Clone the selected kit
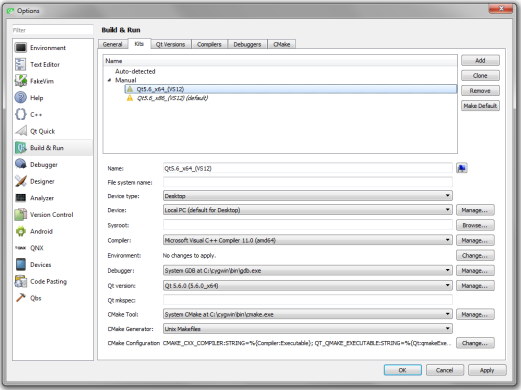This screenshot has width=521, height=390. click(x=480, y=76)
